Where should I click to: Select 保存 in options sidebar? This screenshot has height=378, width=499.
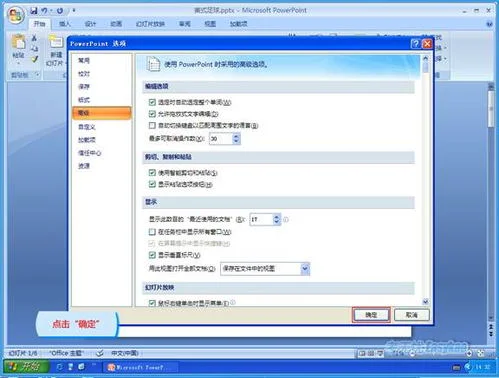coord(84,87)
